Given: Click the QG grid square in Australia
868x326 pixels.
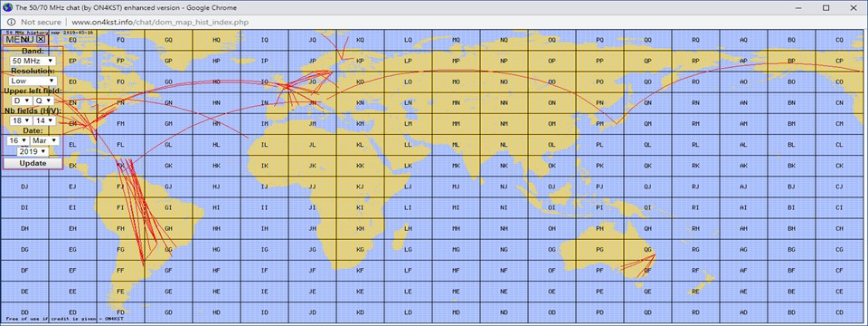Looking at the screenshot, I should coord(647,250).
